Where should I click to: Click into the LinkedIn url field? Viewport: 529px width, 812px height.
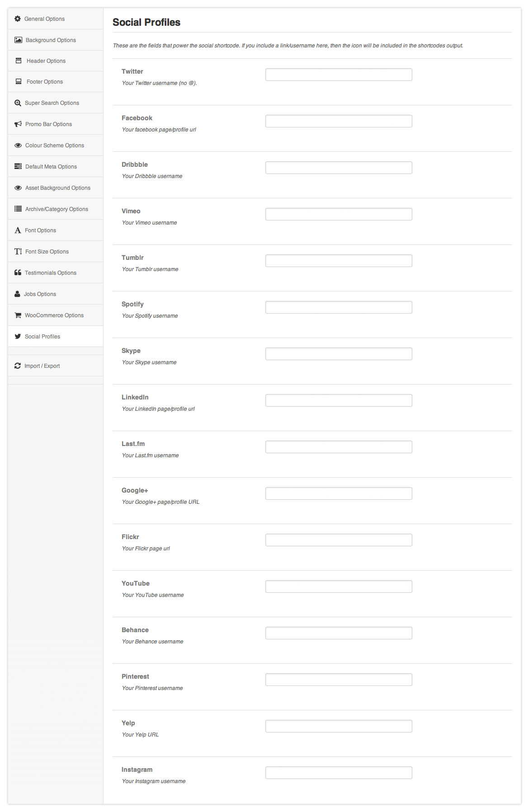coord(338,400)
